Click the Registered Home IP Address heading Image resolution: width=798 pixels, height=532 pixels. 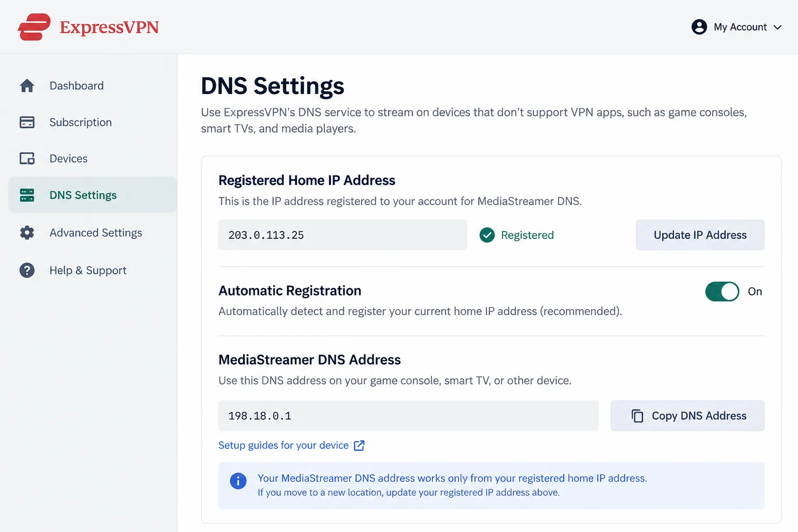pos(307,180)
